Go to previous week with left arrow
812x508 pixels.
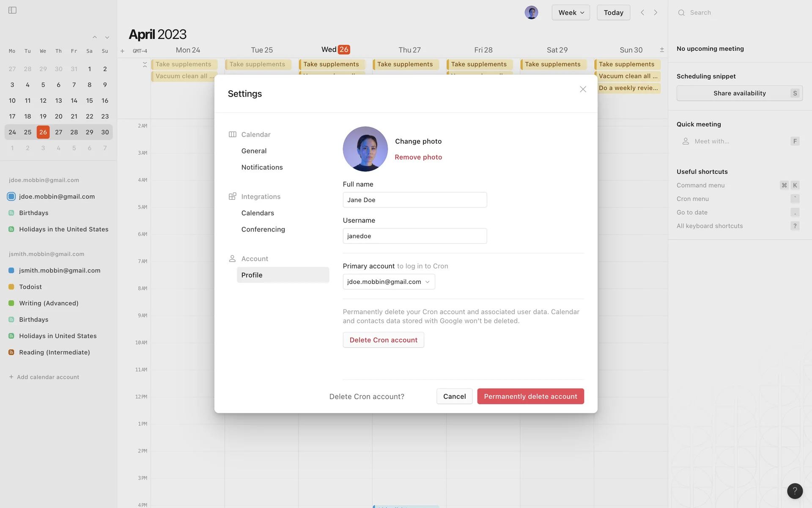[x=642, y=13]
